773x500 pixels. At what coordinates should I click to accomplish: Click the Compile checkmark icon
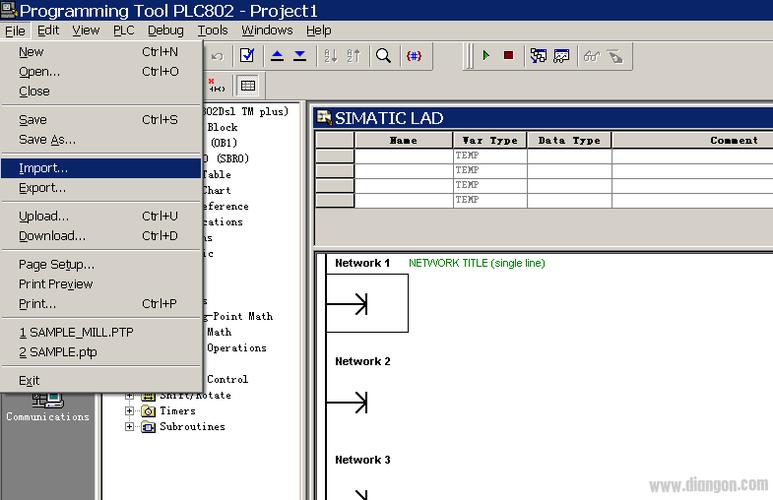click(247, 55)
